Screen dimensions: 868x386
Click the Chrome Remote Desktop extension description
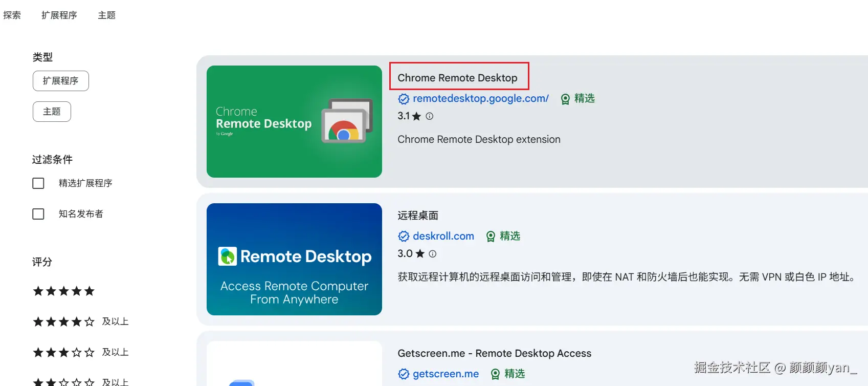[479, 139]
